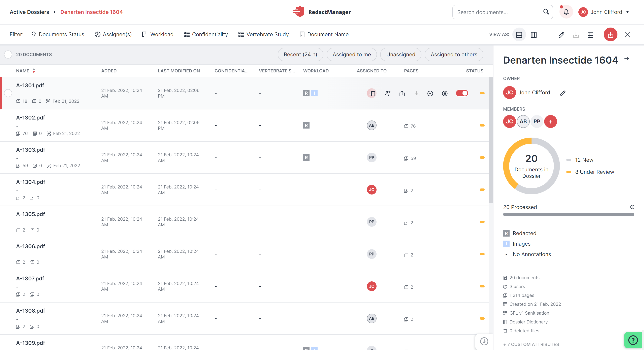
Task: Edit dossier with the toolbar pencil icon
Action: [561, 34]
